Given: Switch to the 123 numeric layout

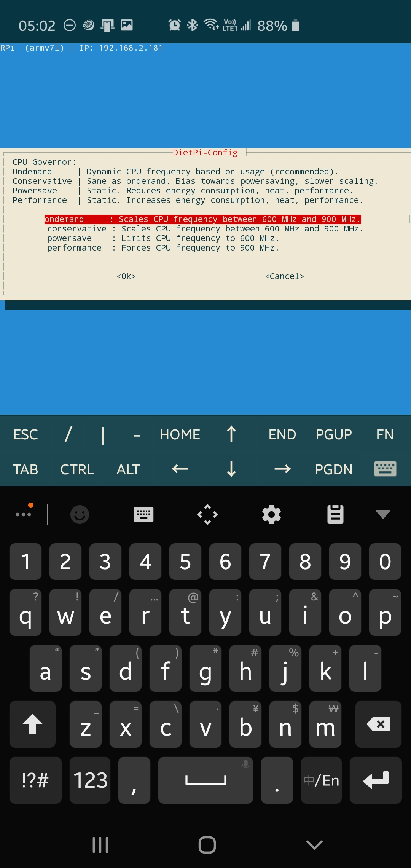Looking at the screenshot, I should pos(90,780).
